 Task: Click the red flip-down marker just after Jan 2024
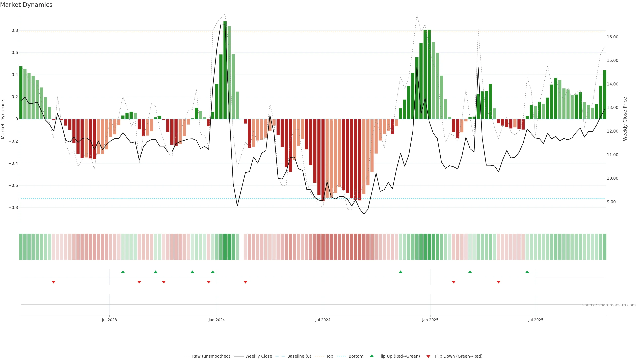pyautogui.click(x=245, y=282)
